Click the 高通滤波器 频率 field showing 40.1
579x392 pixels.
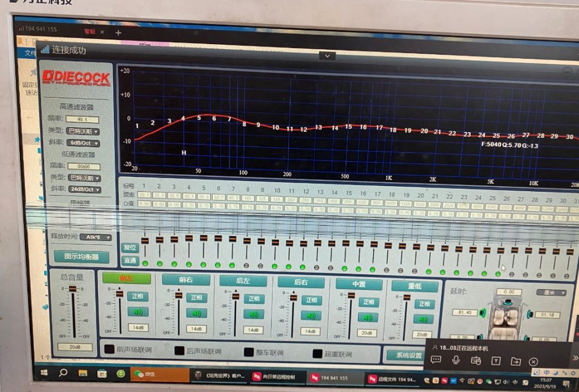point(83,119)
